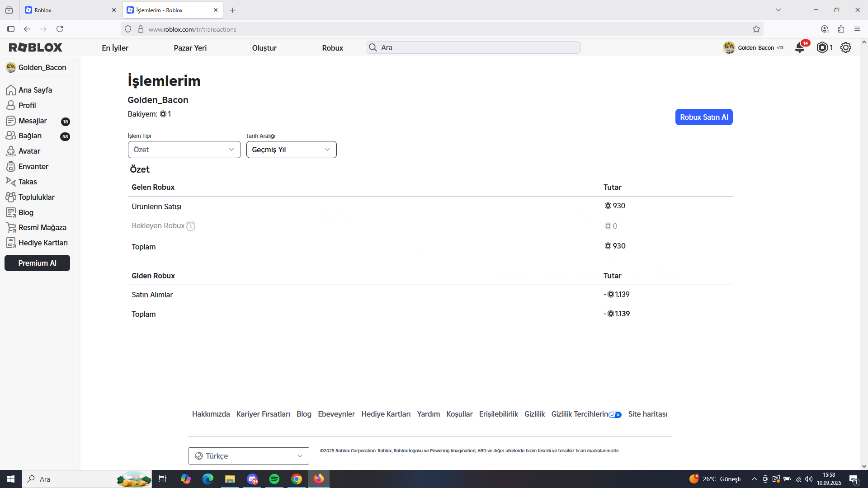
Task: Open the Windows Start menu
Action: coord(11,479)
